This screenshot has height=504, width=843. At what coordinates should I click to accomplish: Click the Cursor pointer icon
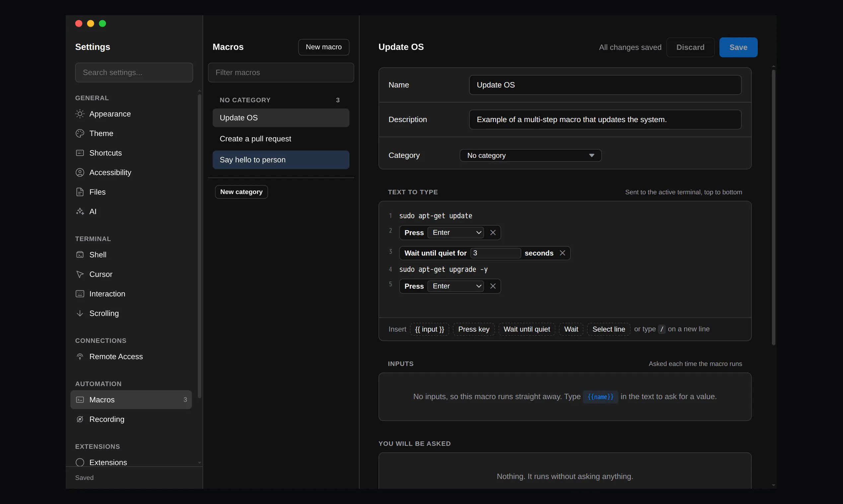(80, 275)
